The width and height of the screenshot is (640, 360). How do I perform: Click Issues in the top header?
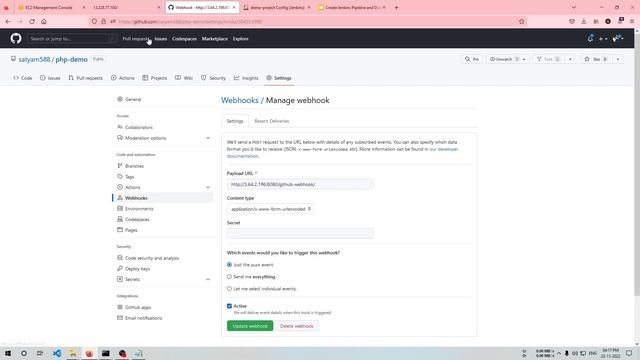pyautogui.click(x=161, y=39)
